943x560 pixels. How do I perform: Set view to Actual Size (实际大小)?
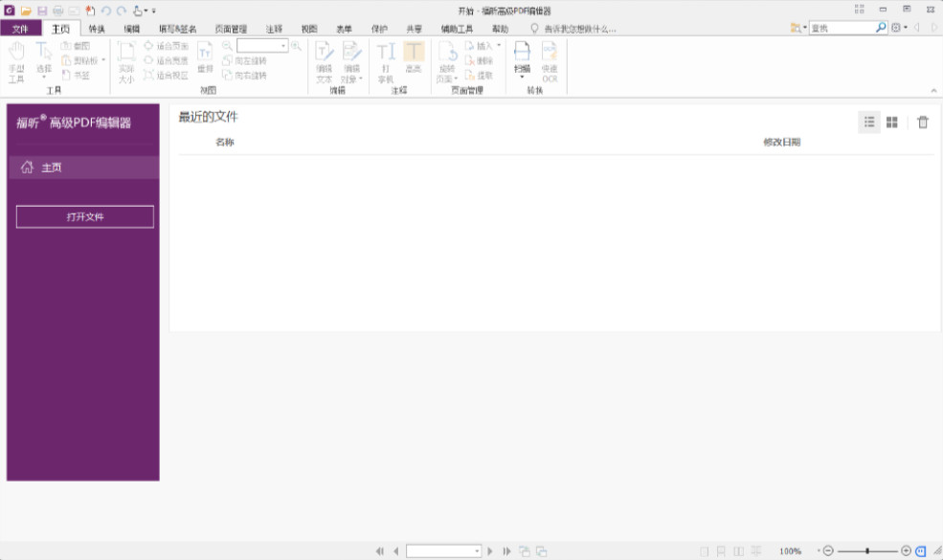(x=126, y=62)
